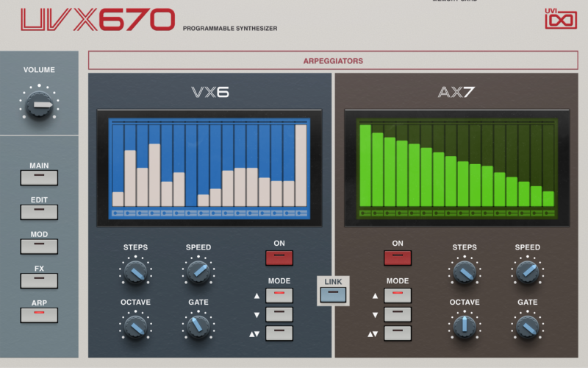
Task: Select VX6 up mode button
Action: (x=279, y=296)
